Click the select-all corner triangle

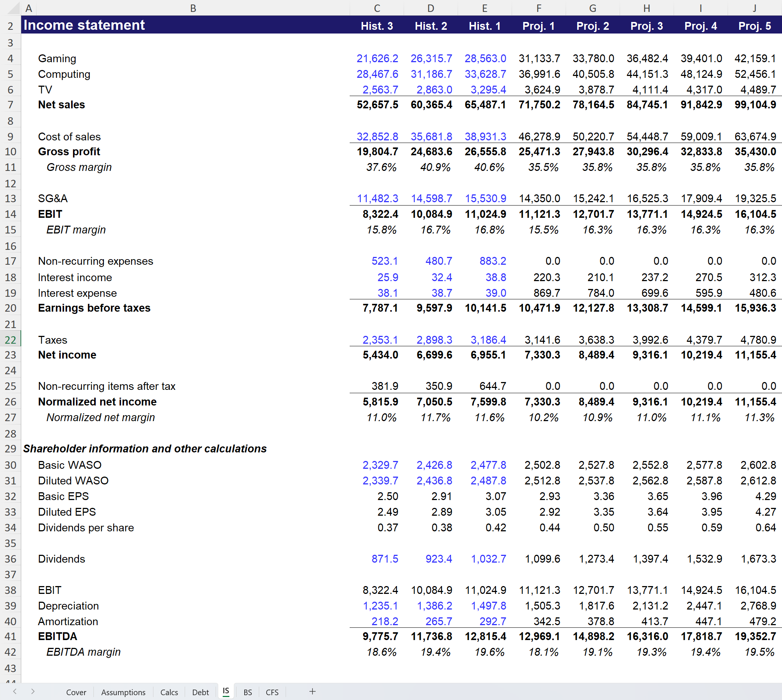pyautogui.click(x=13, y=8)
